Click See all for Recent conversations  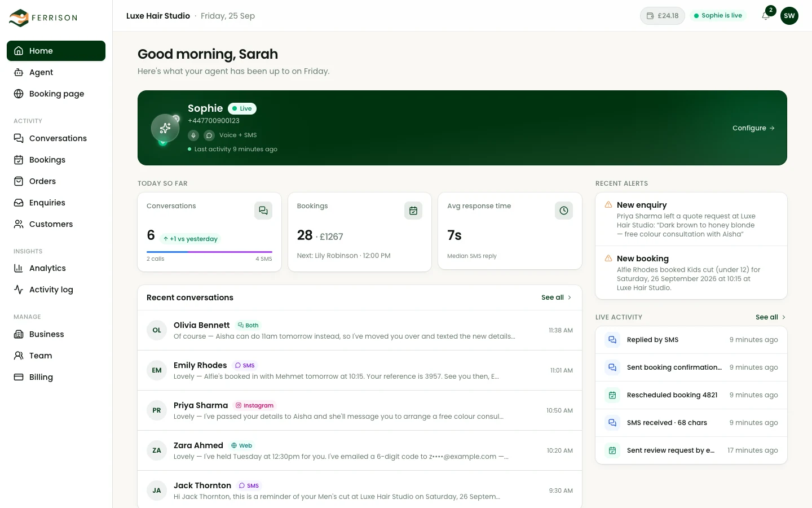557,297
